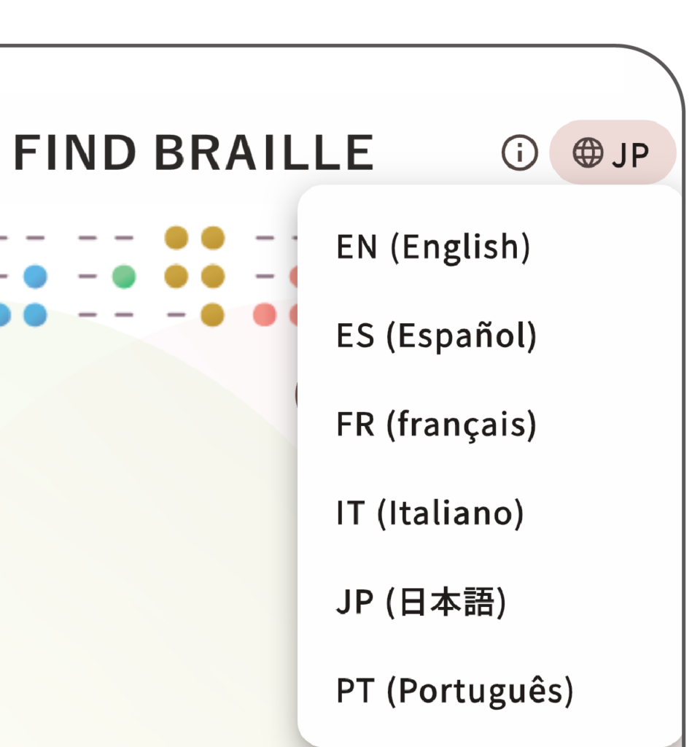Screen dimensions: 700x747
Task: Click the bottom-row yellow braille dot
Action: click(x=212, y=314)
